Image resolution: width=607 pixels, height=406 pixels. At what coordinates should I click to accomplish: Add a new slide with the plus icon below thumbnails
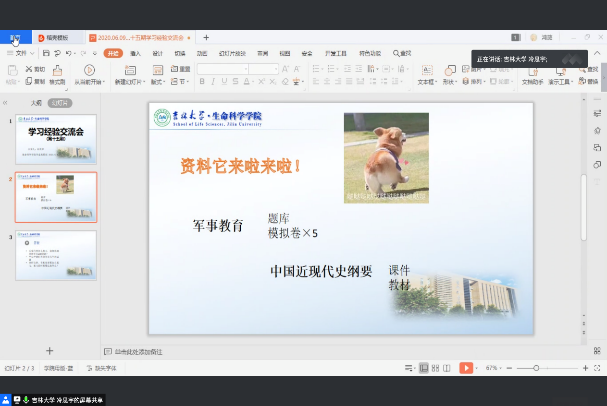pos(50,351)
